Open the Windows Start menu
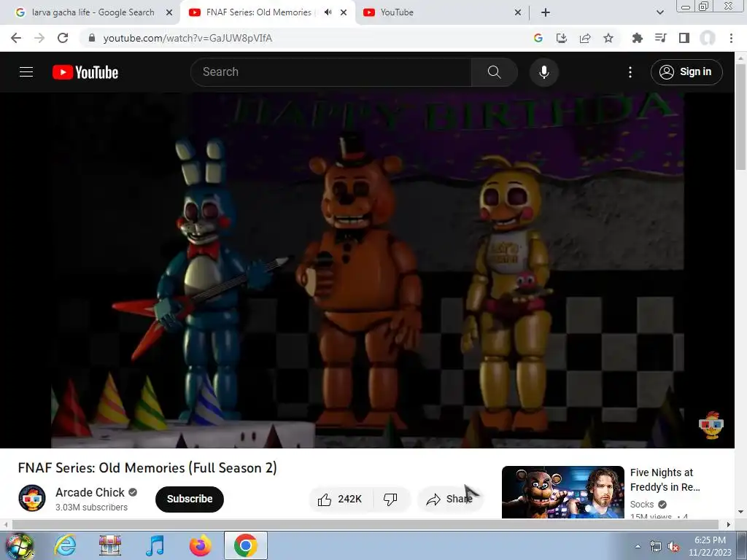This screenshot has width=747, height=560. tap(19, 545)
